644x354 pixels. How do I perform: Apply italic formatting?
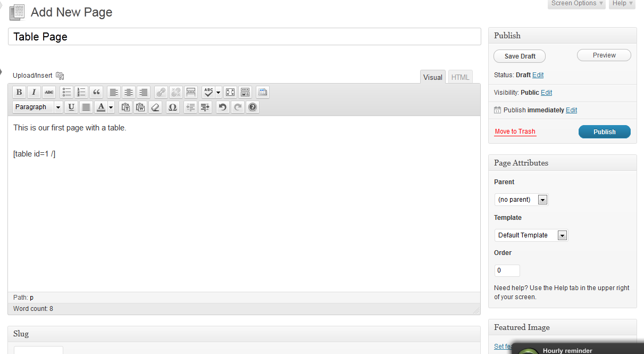coord(34,92)
